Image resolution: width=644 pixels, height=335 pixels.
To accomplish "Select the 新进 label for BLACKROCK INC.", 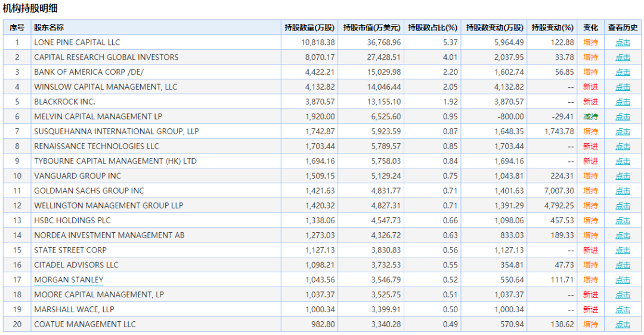I will pyautogui.click(x=590, y=102).
